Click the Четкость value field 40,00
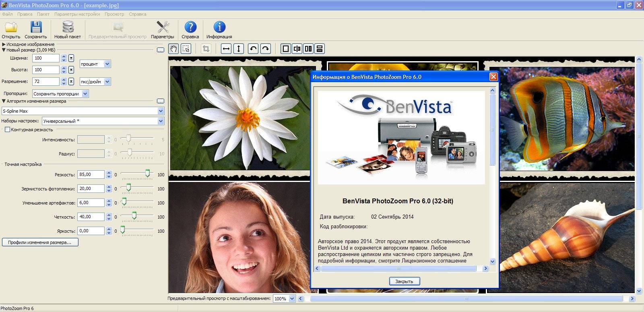Viewport: 644px width, 312px height. click(91, 217)
